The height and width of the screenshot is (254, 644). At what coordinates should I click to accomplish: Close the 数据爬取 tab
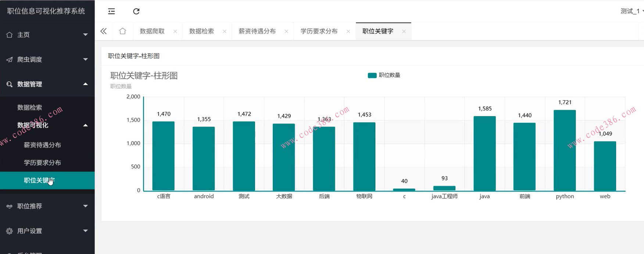[x=175, y=32]
